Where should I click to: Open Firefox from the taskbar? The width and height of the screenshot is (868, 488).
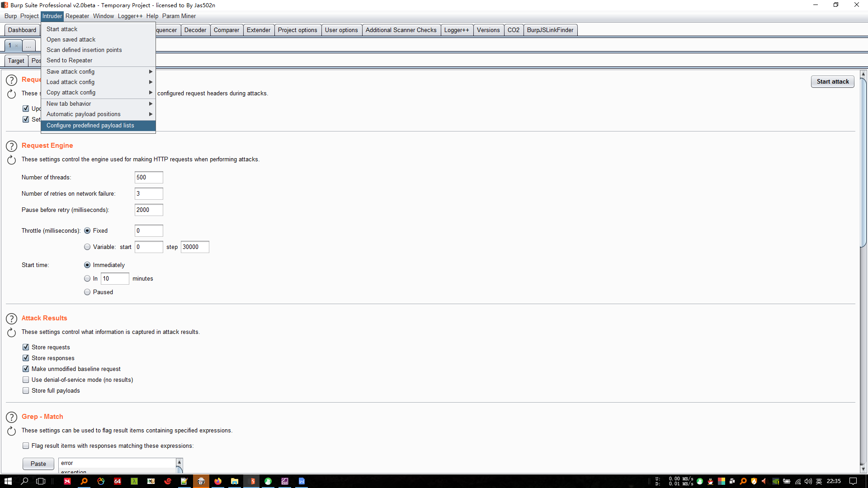[x=218, y=481]
